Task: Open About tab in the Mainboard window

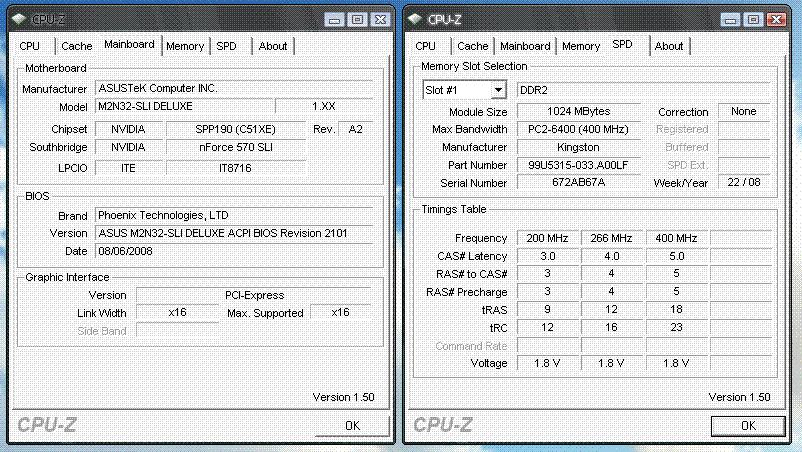Action: click(273, 46)
